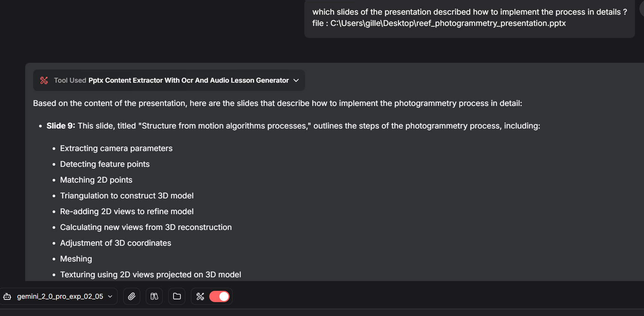Viewport: 644px width, 316px height.
Task: Click the Tool Used header bar
Action: pos(168,80)
